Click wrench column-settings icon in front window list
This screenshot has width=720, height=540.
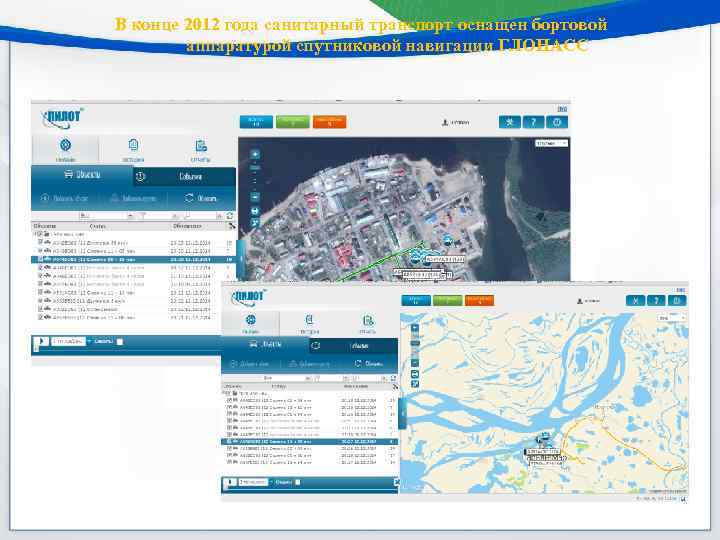[x=395, y=387]
